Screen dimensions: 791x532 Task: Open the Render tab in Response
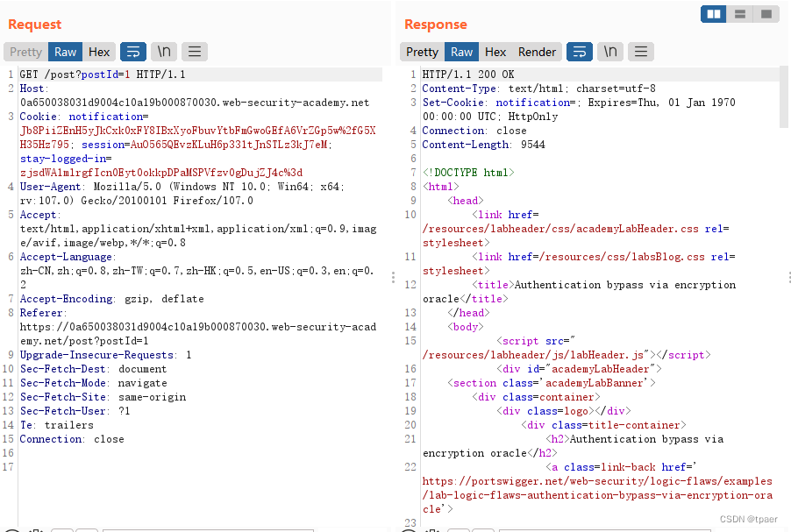(537, 52)
